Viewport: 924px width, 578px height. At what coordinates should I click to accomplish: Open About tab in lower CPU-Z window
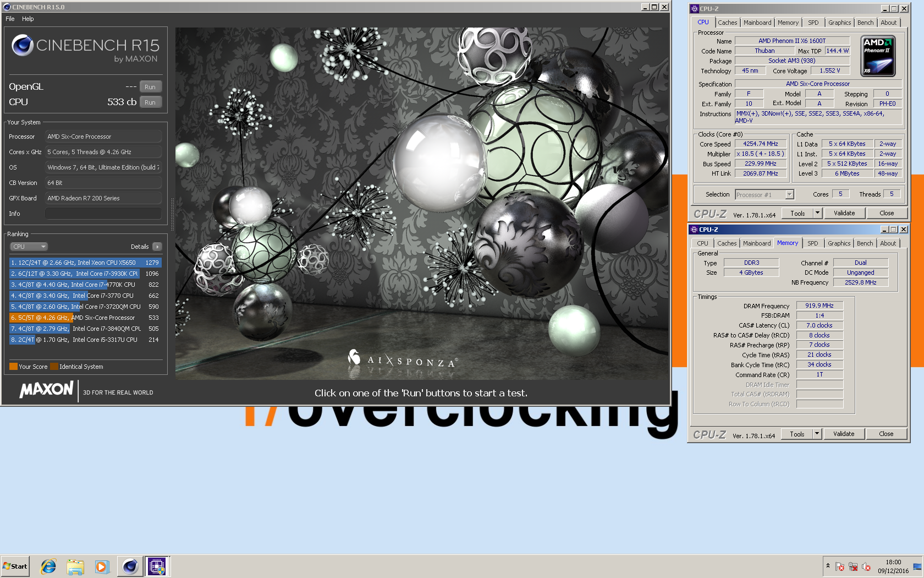click(x=888, y=243)
